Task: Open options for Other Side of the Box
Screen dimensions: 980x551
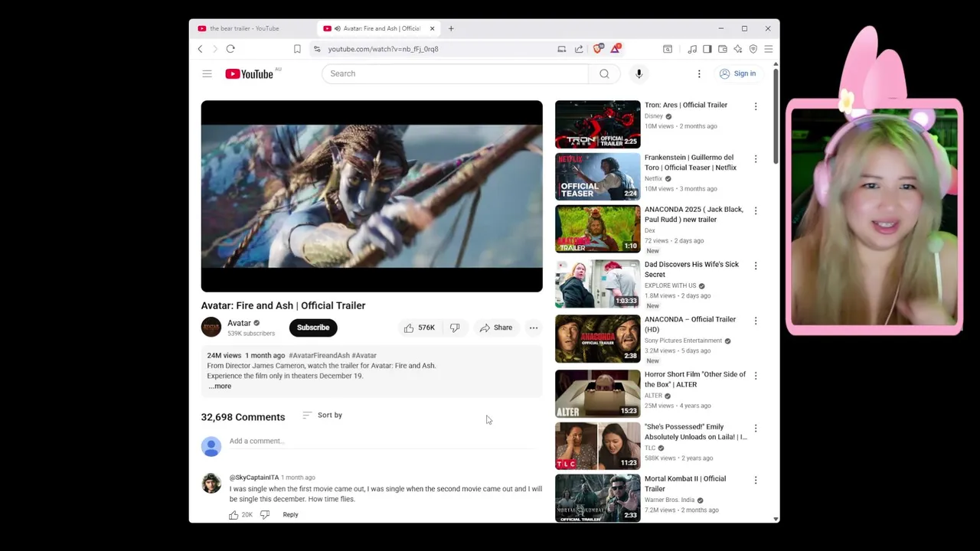Action: [756, 376]
